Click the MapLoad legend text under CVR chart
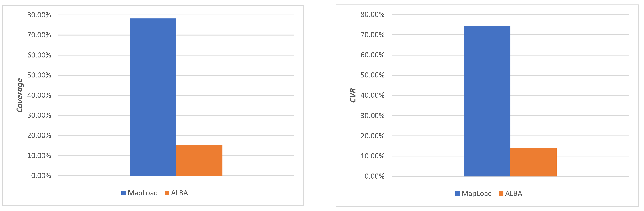 tap(477, 194)
